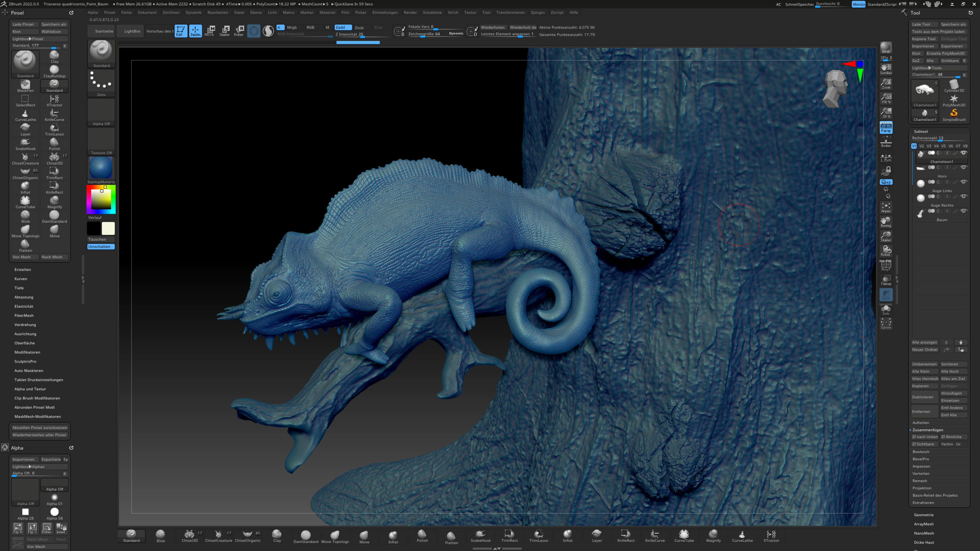Screen dimensions: 980x551
Task: Toggle visibility of Baum subtool
Action: 964,211
